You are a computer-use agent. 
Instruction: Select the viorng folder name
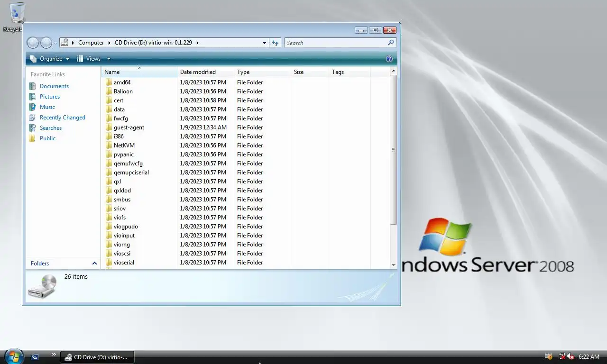tap(122, 244)
